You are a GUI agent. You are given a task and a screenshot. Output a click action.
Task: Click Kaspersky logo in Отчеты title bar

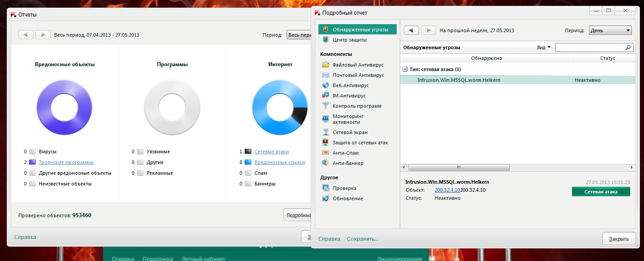coord(13,14)
